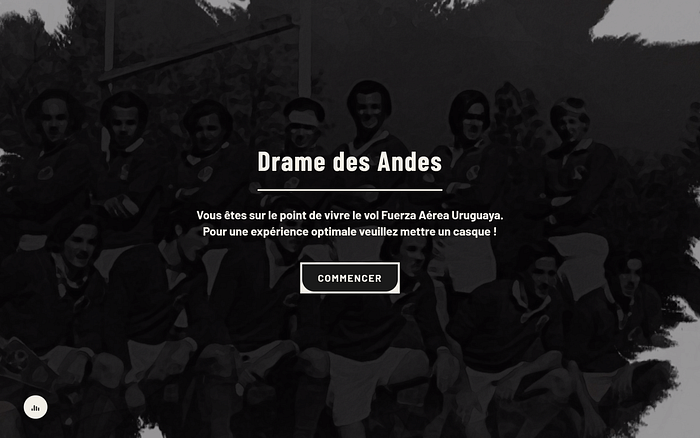
Task: Click the rugby goalpost crossbar in the background
Action: point(196,51)
